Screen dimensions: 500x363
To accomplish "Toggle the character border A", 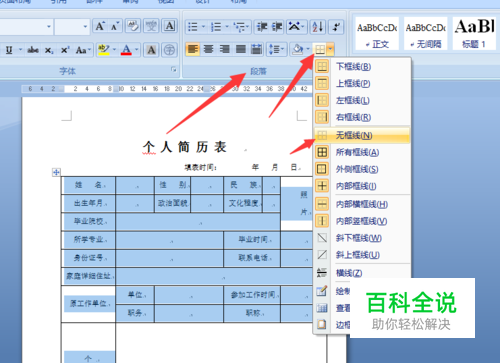I will 170,26.
